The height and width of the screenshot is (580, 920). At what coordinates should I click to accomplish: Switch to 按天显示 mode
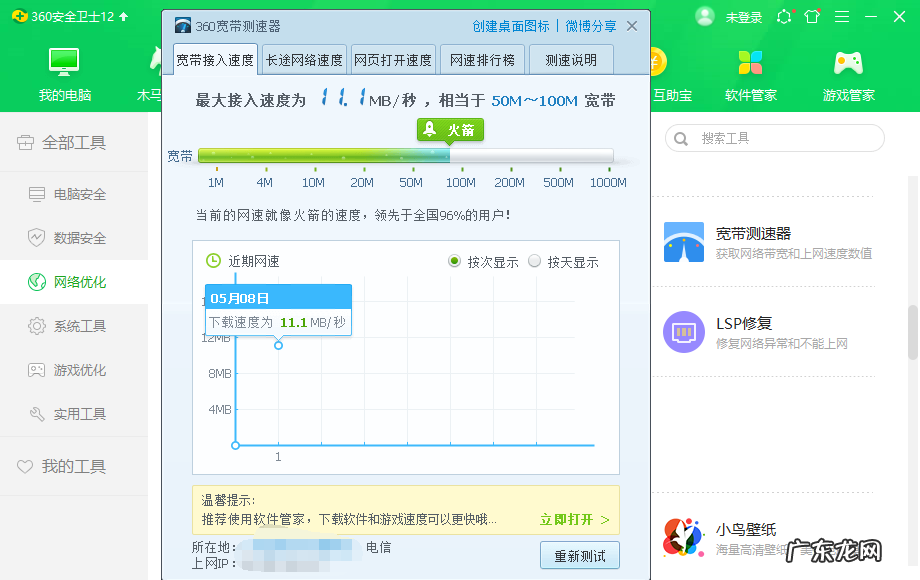(536, 261)
